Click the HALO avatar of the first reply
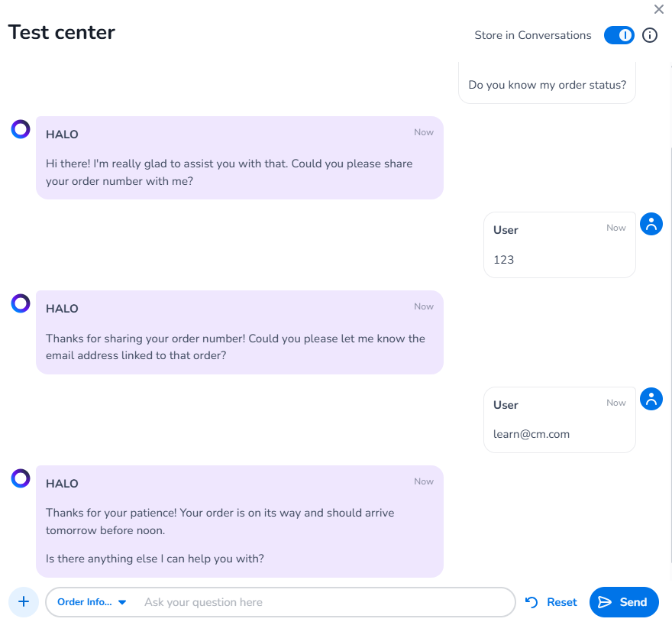Screen dimensions: 672x622 pyautogui.click(x=21, y=129)
